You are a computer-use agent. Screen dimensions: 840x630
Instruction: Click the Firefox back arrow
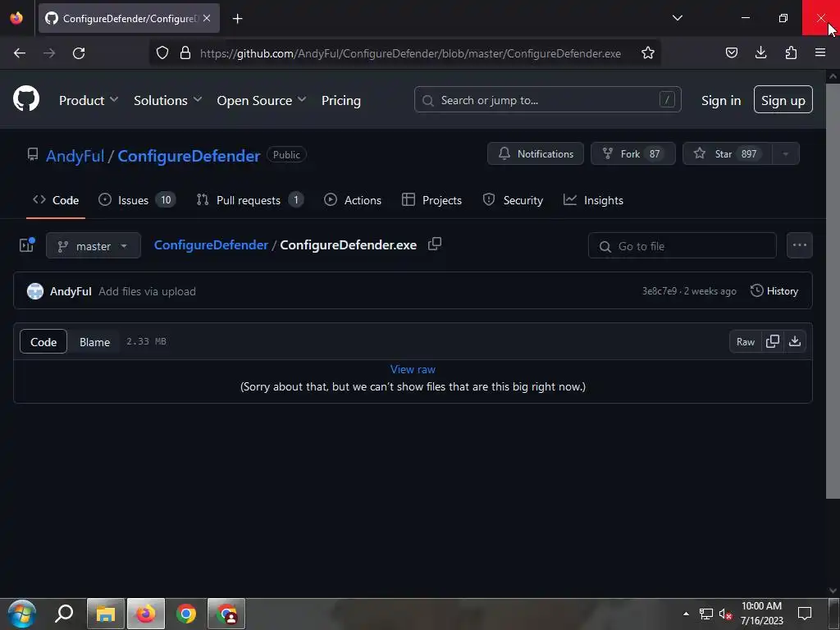tap(20, 53)
